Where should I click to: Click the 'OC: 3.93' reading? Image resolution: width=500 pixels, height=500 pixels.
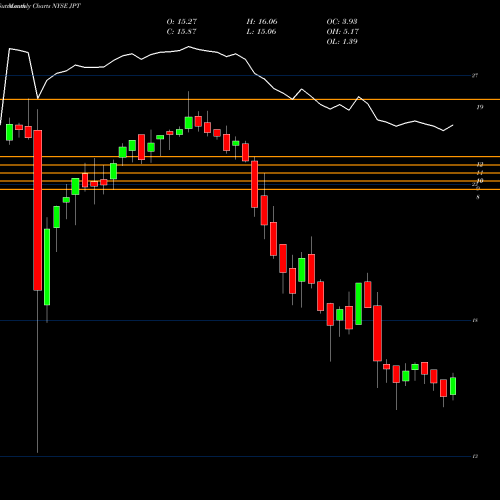[342, 22]
